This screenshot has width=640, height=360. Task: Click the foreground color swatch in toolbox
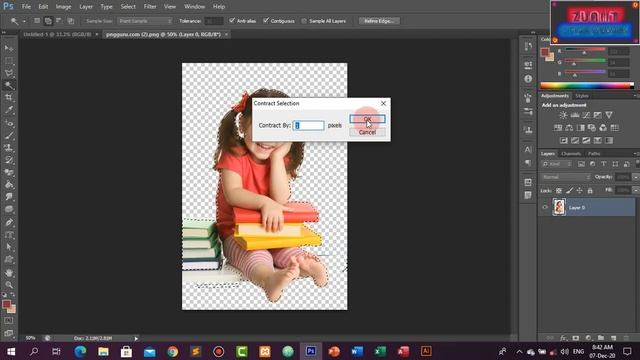(x=7, y=304)
